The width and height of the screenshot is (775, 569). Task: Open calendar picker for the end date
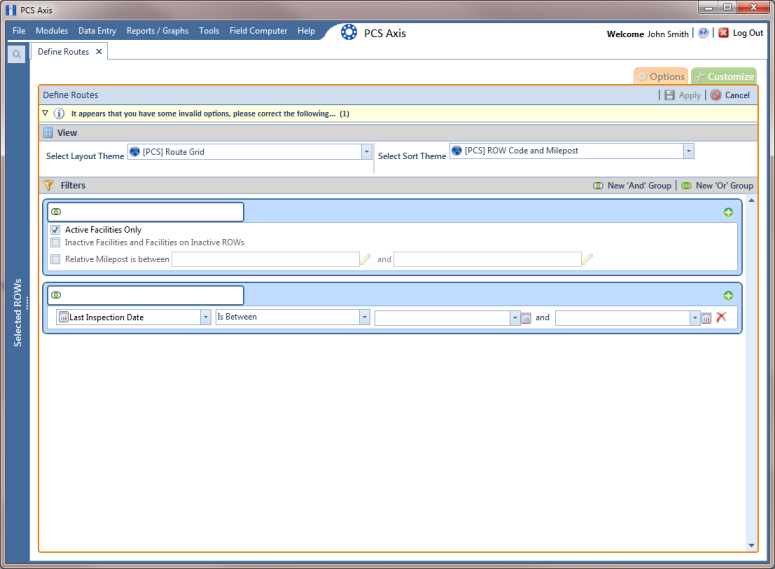pos(706,318)
